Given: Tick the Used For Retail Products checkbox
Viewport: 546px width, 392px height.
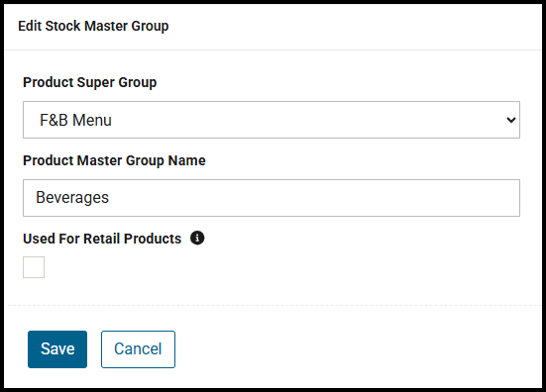Looking at the screenshot, I should coord(34,267).
